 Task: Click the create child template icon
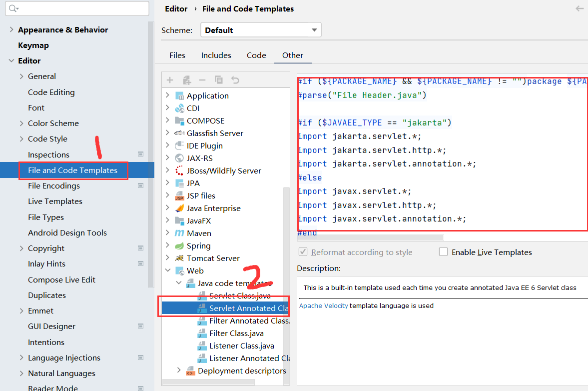coord(187,80)
